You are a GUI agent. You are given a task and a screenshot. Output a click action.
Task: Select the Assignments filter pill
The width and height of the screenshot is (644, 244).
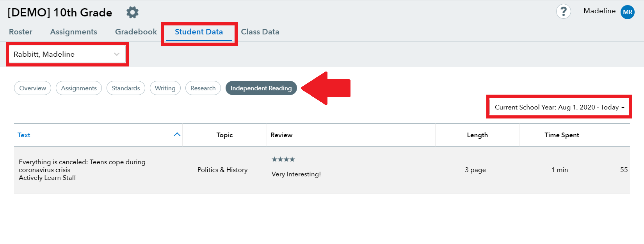click(79, 88)
